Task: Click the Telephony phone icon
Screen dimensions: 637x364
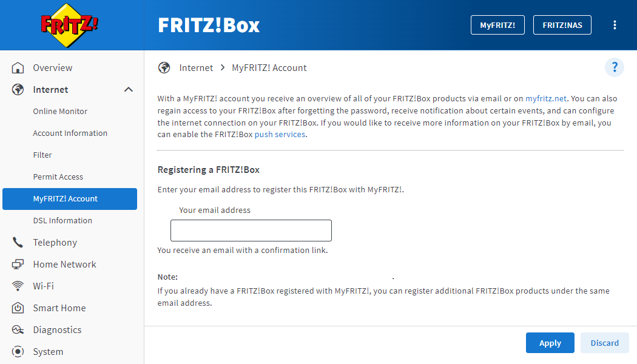Action: 18,243
